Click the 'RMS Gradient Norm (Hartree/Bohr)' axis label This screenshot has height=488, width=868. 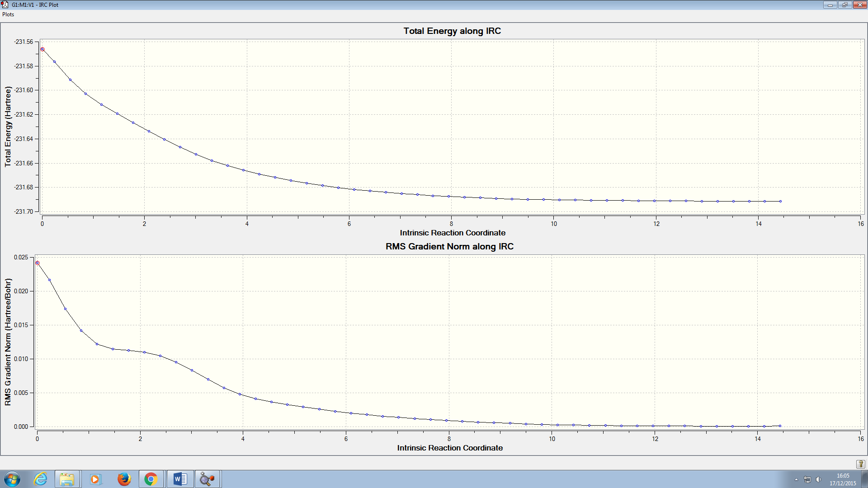tap(8, 342)
